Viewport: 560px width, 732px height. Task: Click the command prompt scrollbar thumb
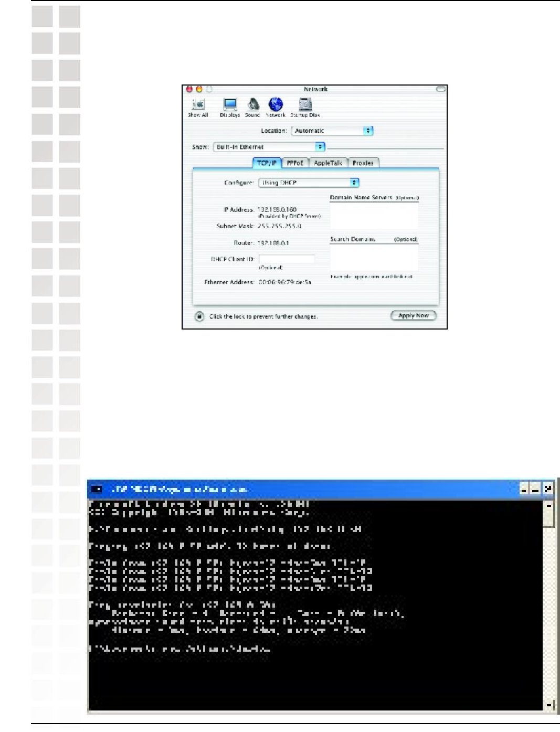coord(548,518)
